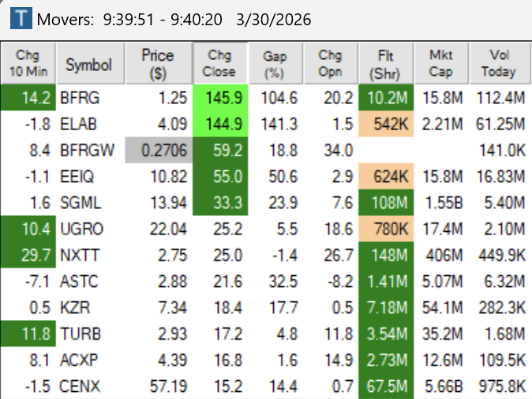The width and height of the screenshot is (532, 399).
Task: Select the ACXP symbol
Action: coord(79,360)
